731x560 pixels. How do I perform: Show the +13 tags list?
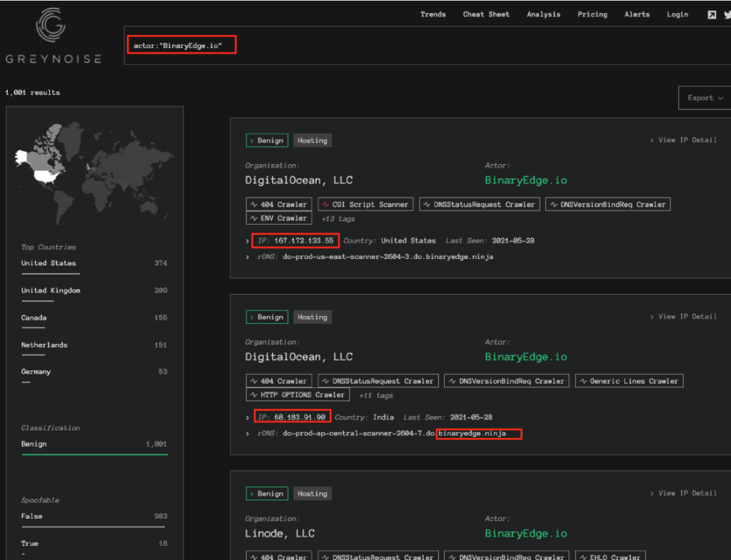pyautogui.click(x=338, y=218)
